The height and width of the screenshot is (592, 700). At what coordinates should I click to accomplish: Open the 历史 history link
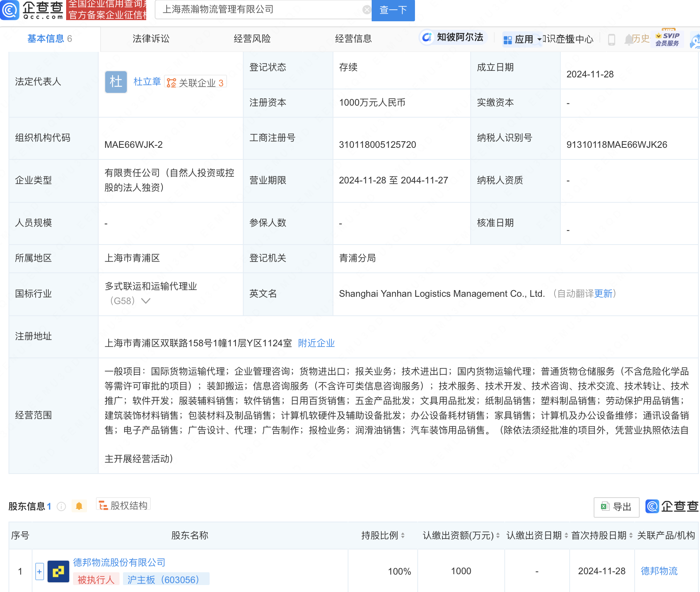641,39
